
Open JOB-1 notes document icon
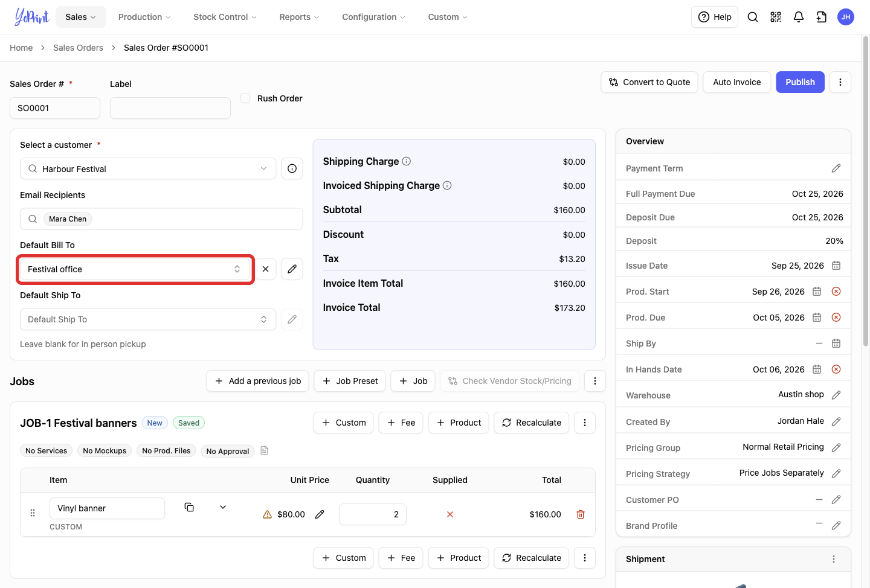coord(264,450)
